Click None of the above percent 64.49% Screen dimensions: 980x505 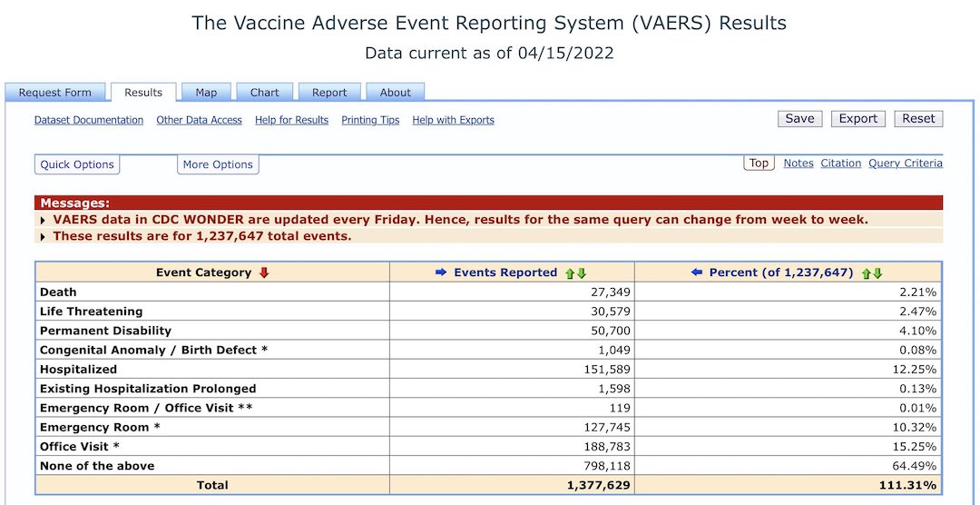click(x=916, y=466)
